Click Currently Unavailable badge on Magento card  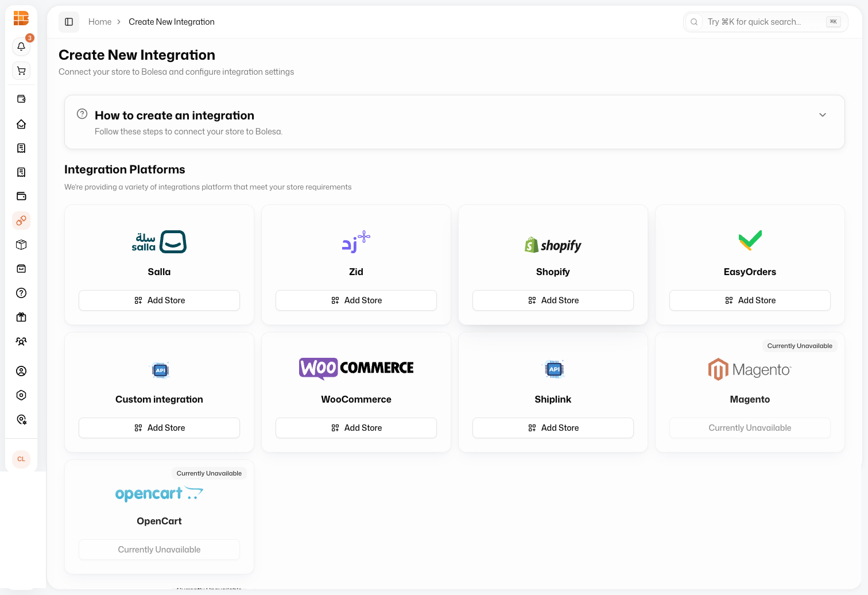[x=800, y=346]
